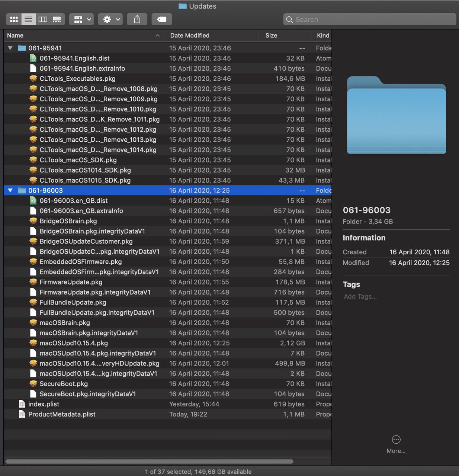The image size is (459, 476).
Task: Click the 184,6 MB size cell
Action: (x=290, y=78)
